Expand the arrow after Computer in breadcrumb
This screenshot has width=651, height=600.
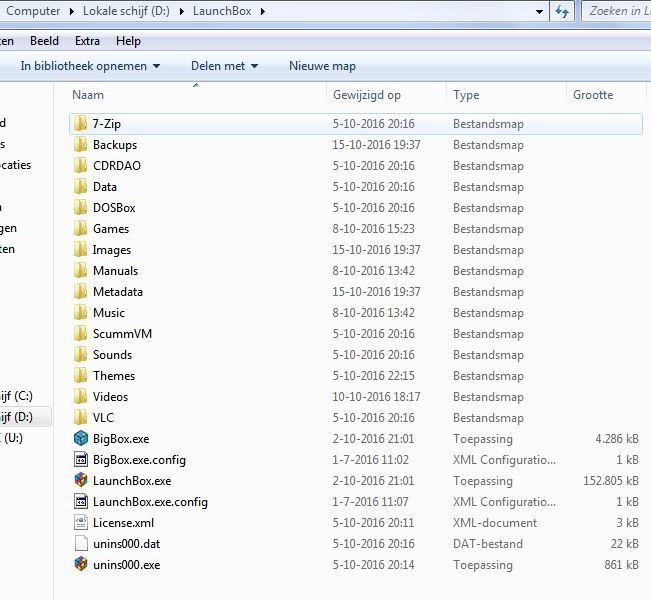tap(72, 11)
